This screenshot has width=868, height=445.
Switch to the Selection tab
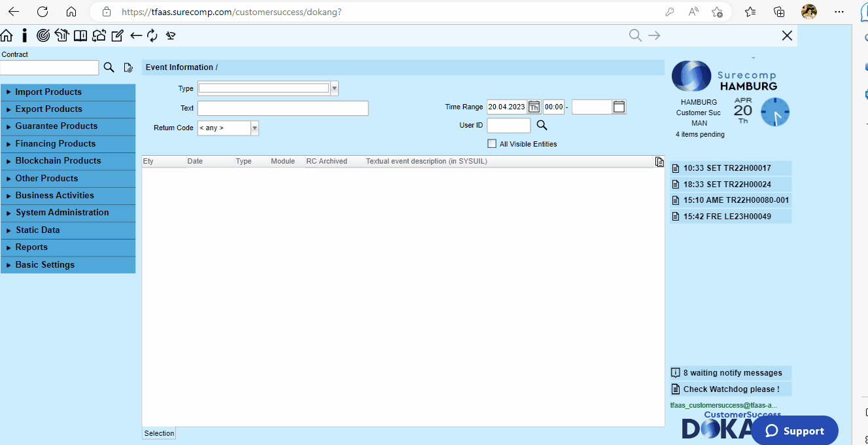coord(159,433)
